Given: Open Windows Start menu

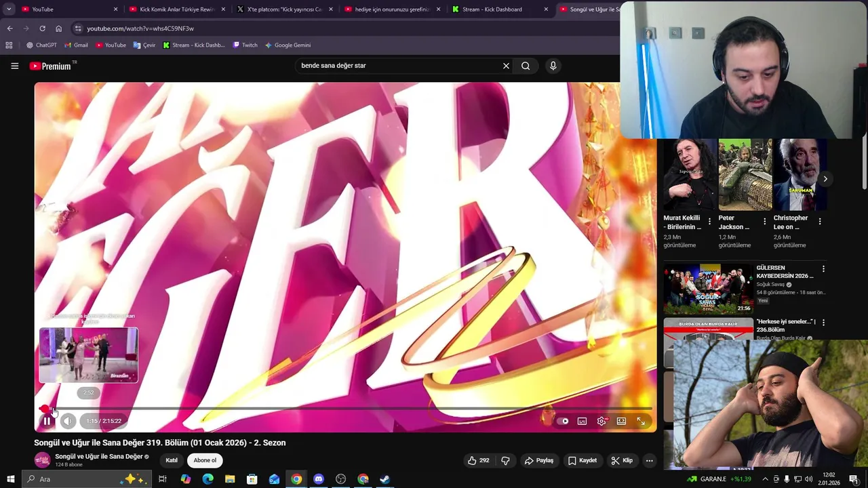Looking at the screenshot, I should click(x=11, y=479).
